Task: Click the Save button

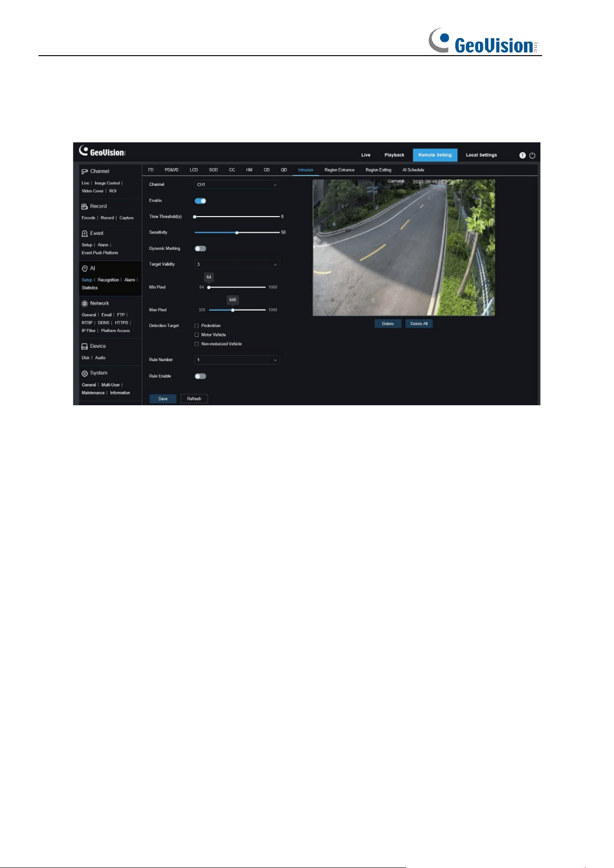Action: tap(163, 399)
